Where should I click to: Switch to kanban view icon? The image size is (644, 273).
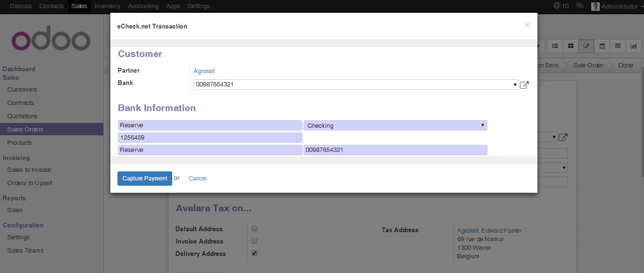click(x=571, y=46)
